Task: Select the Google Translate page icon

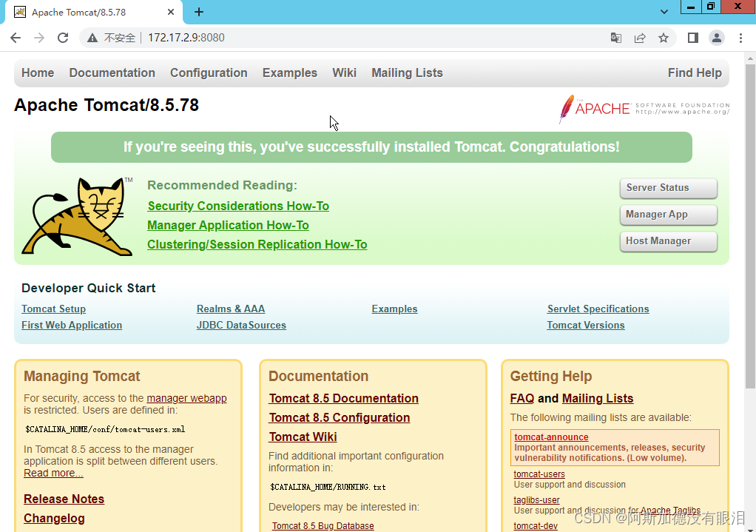Action: [615, 37]
